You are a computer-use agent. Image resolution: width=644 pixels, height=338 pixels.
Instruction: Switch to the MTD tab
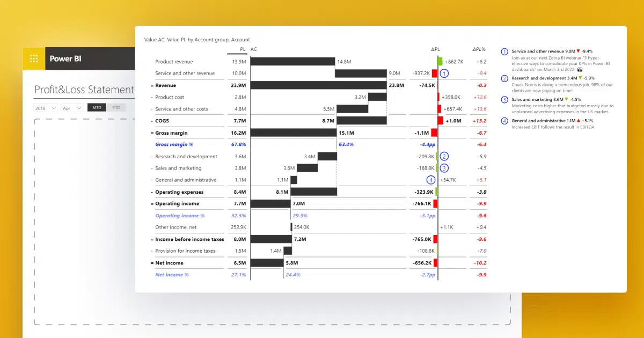click(96, 107)
